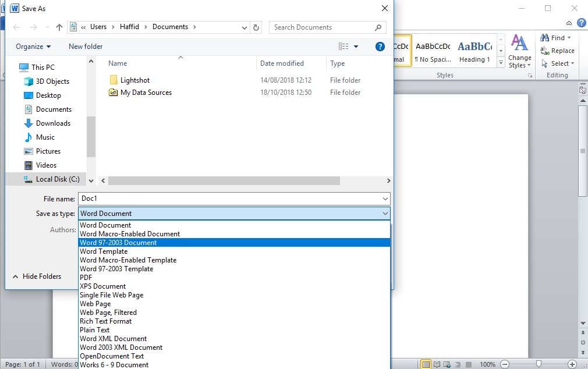The image size is (588, 369).
Task: Refresh the Documents folder listing
Action: [x=256, y=27]
